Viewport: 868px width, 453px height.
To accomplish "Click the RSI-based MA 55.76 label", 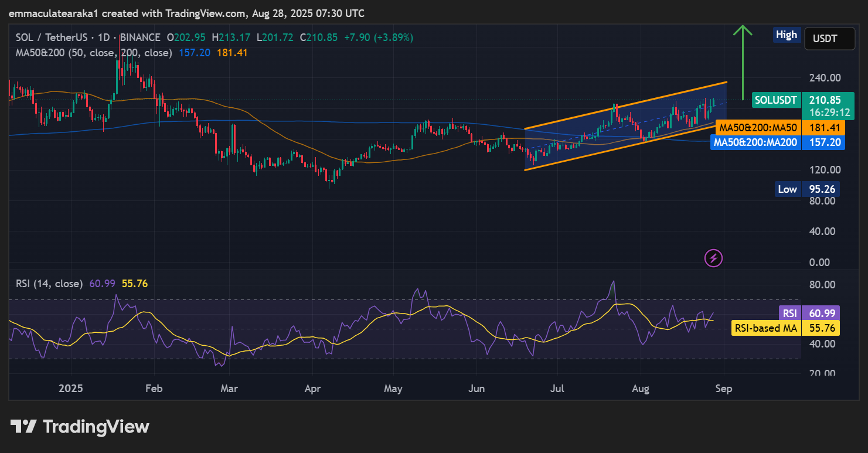I will click(x=786, y=328).
